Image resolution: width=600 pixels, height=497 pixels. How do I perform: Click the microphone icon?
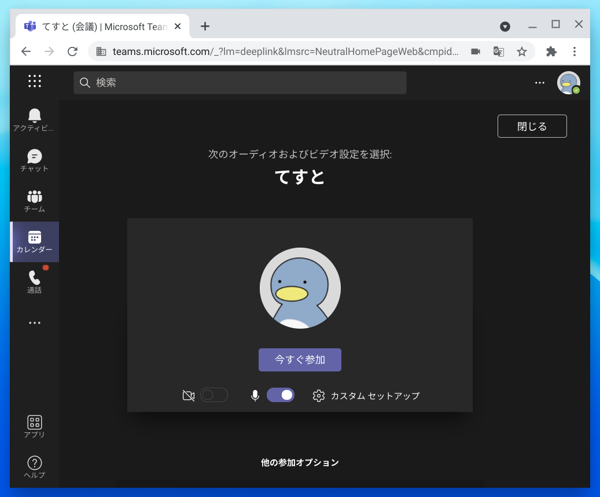255,395
